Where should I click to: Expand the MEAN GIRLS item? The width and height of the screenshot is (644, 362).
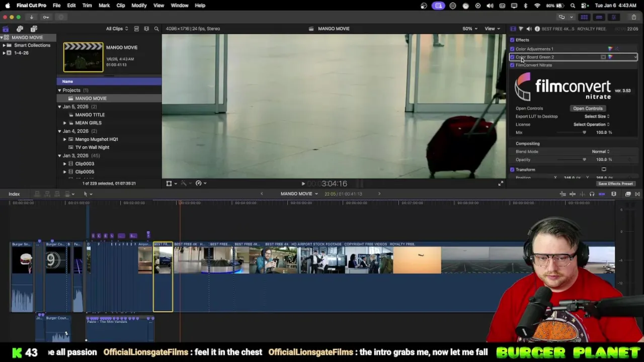point(64,123)
